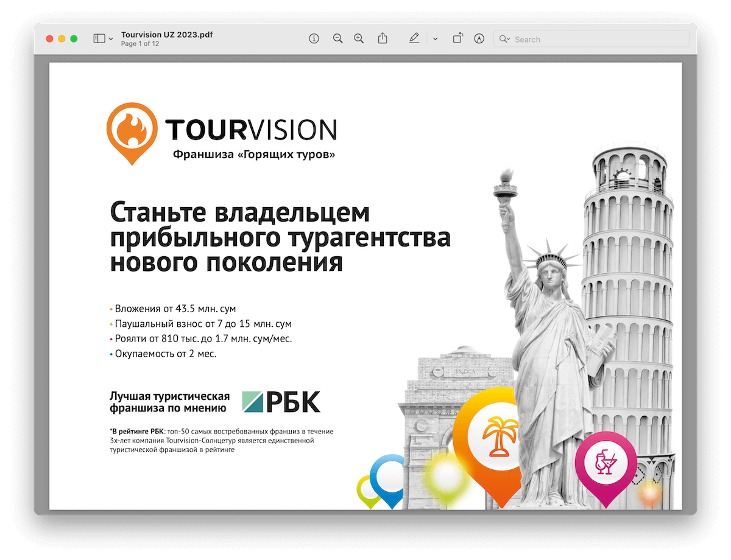Image resolution: width=731 pixels, height=560 pixels.
Task: Select 'Роялти от 810 тыс.' line
Action: click(x=205, y=338)
